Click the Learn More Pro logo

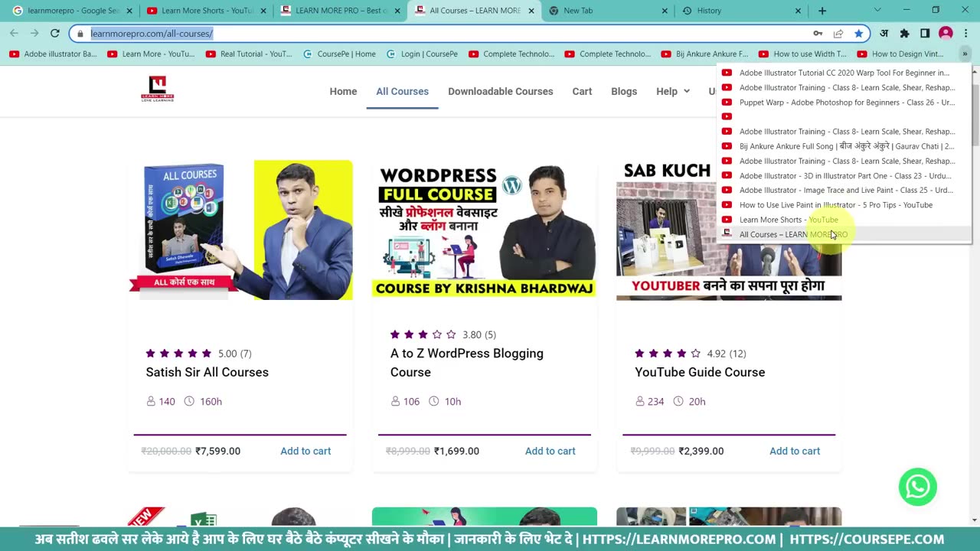(x=158, y=90)
